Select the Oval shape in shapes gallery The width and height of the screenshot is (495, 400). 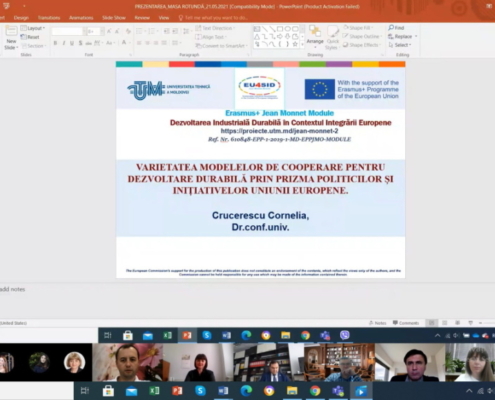pos(287,29)
